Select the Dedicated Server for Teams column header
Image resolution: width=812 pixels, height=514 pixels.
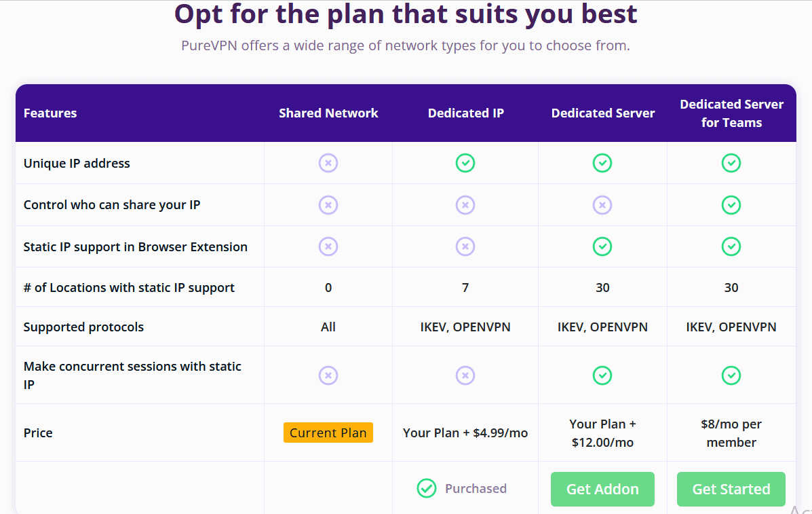coord(731,113)
